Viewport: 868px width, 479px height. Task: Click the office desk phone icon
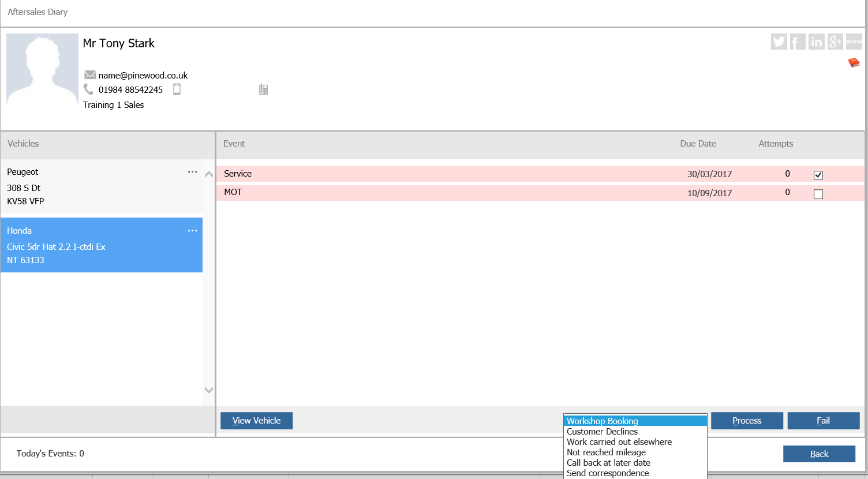tap(263, 89)
